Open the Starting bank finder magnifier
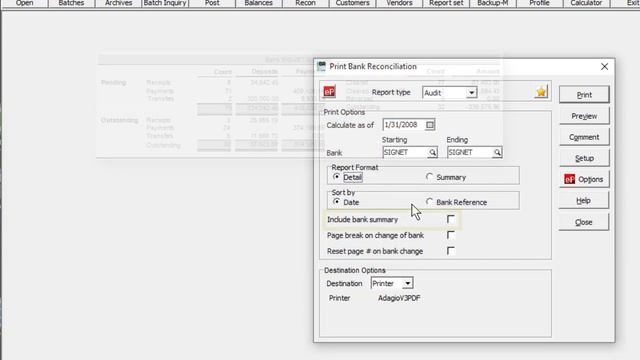This screenshot has height=360, width=640. coord(432,152)
